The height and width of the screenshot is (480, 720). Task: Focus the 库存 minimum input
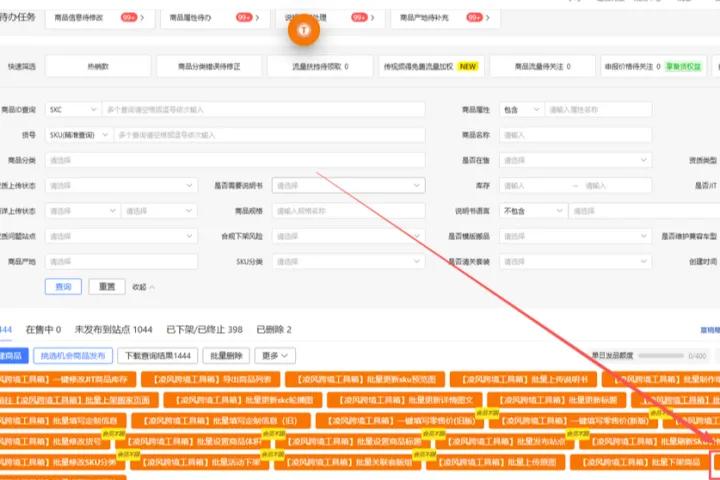(535, 185)
